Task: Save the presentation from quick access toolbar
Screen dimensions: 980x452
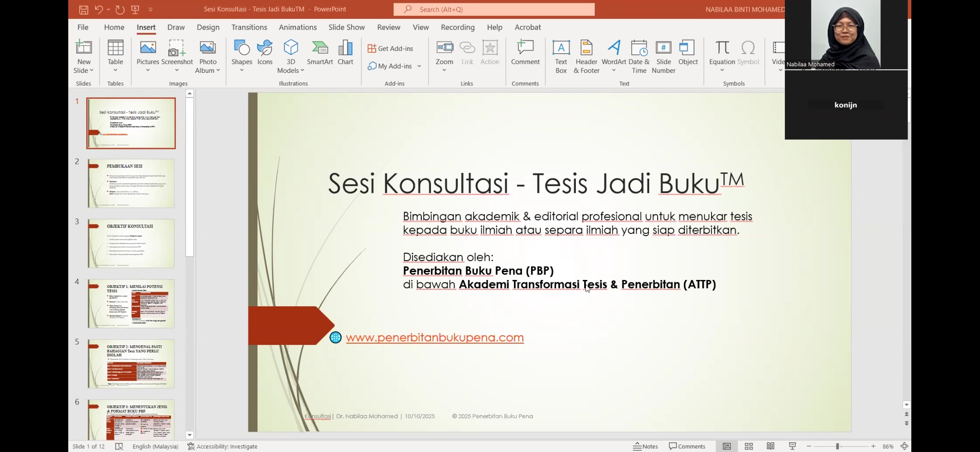Action: pos(83,9)
